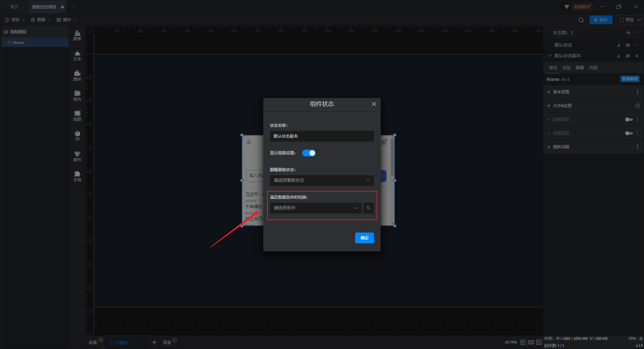This screenshot has height=349, width=644.
Task: Open the 文本 text component panel
Action: [77, 55]
